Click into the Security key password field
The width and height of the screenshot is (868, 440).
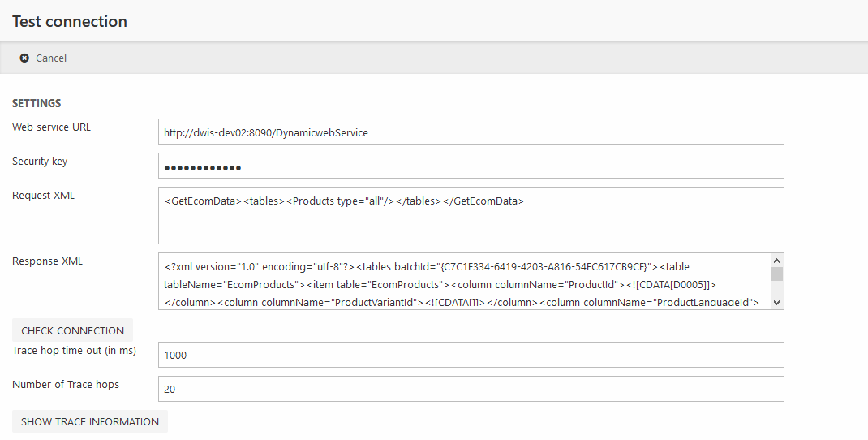click(471, 166)
